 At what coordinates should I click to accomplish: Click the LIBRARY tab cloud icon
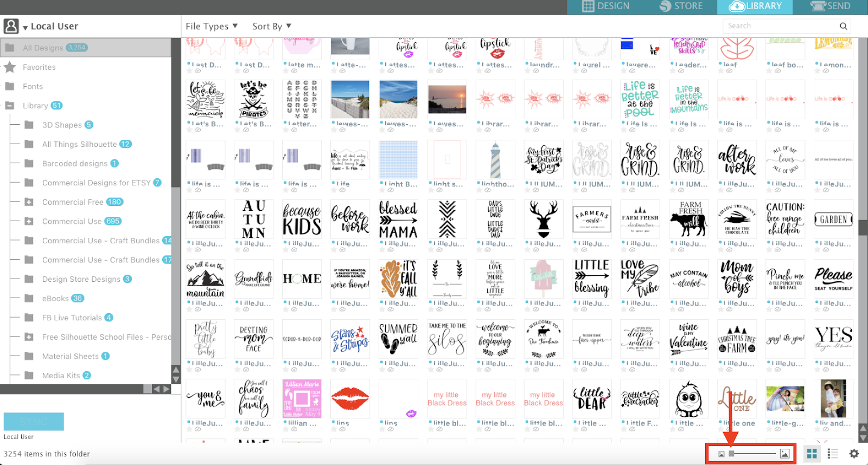[x=737, y=6]
